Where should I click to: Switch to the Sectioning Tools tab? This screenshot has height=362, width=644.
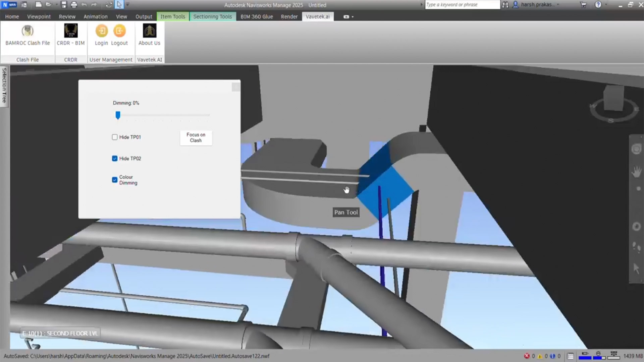pyautogui.click(x=212, y=16)
